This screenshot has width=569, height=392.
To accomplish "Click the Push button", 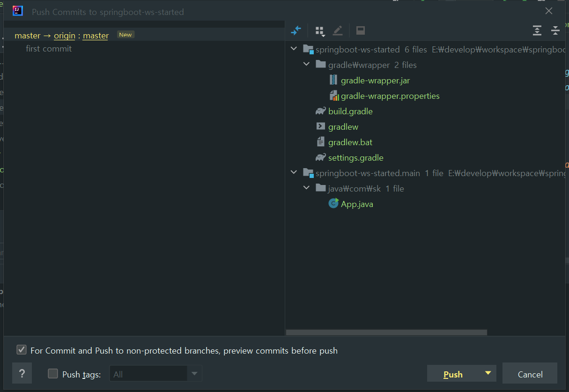I will point(453,374).
